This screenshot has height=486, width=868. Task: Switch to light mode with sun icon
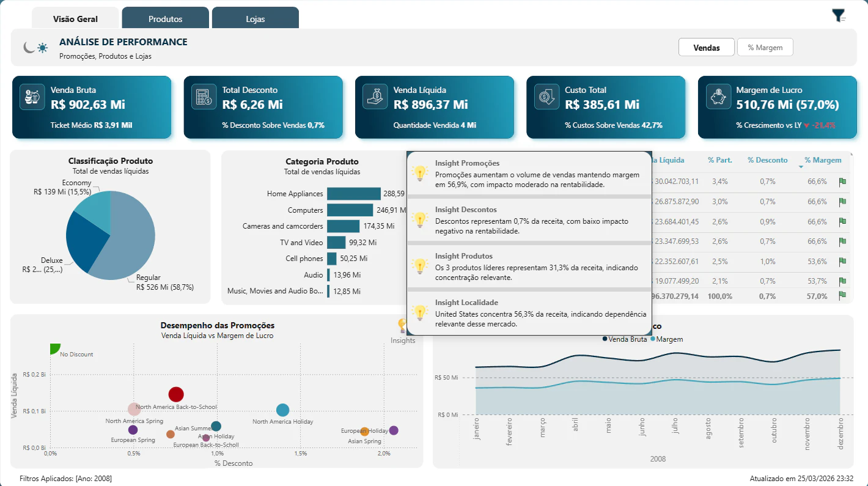42,48
